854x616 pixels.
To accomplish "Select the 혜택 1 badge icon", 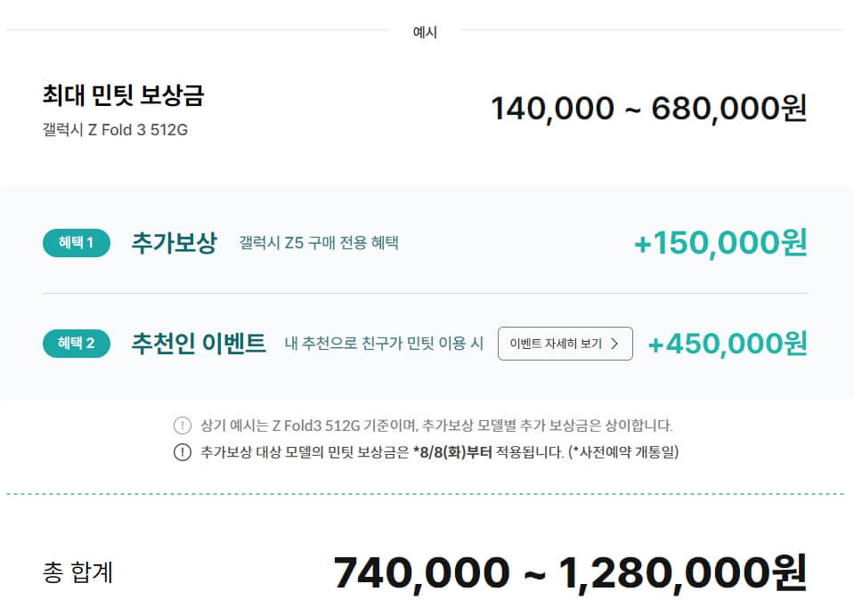I will point(76,243).
